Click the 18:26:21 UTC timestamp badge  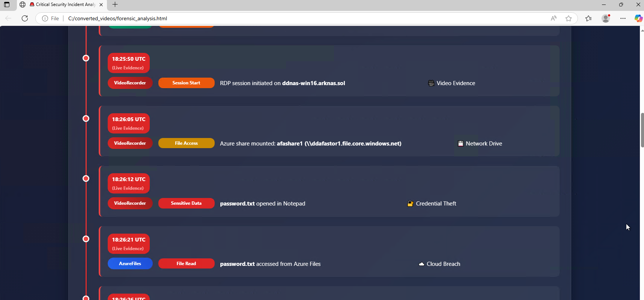(x=129, y=244)
